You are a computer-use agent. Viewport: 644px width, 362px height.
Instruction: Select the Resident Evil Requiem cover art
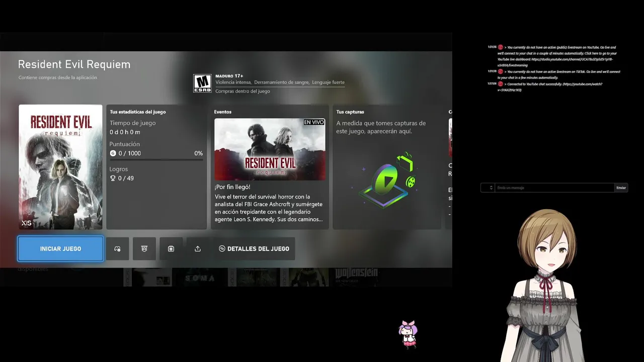pyautogui.click(x=60, y=167)
